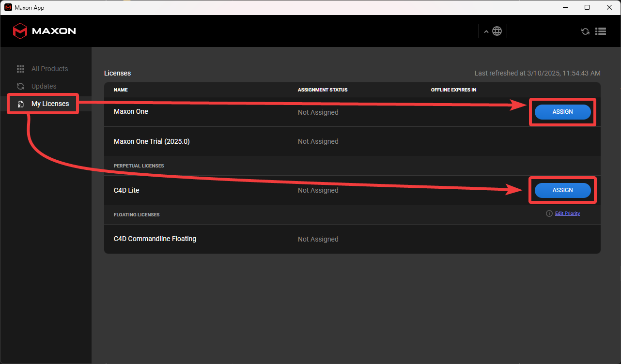Click the Maxon App icon in title bar
This screenshot has height=364, width=621.
click(x=8, y=7)
